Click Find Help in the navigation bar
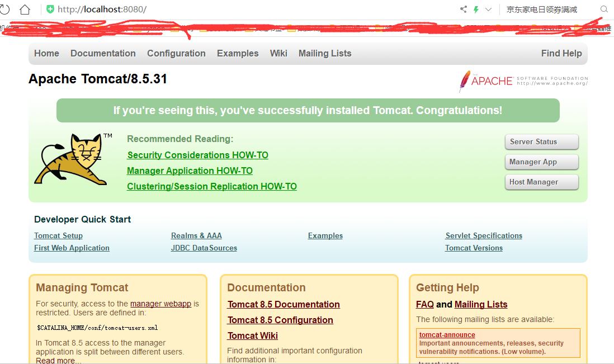The height and width of the screenshot is (364, 614). pyautogui.click(x=561, y=53)
